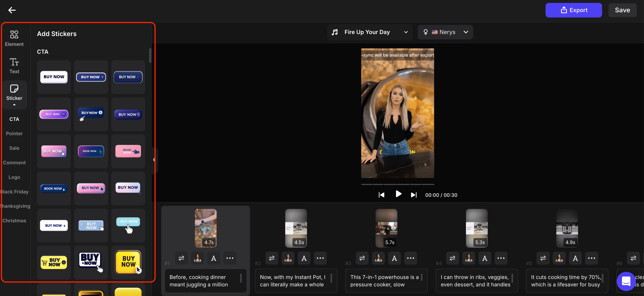The image size is (644, 296).
Task: Switch to the Christmas sticker category
Action: 14,220
